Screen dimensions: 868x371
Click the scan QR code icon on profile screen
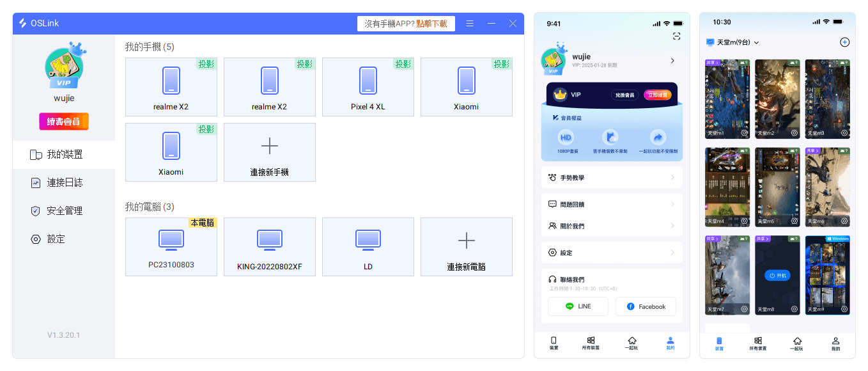coord(677,37)
